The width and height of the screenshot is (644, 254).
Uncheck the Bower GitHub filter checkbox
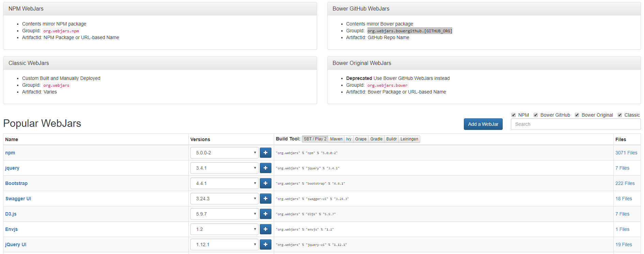(x=536, y=115)
